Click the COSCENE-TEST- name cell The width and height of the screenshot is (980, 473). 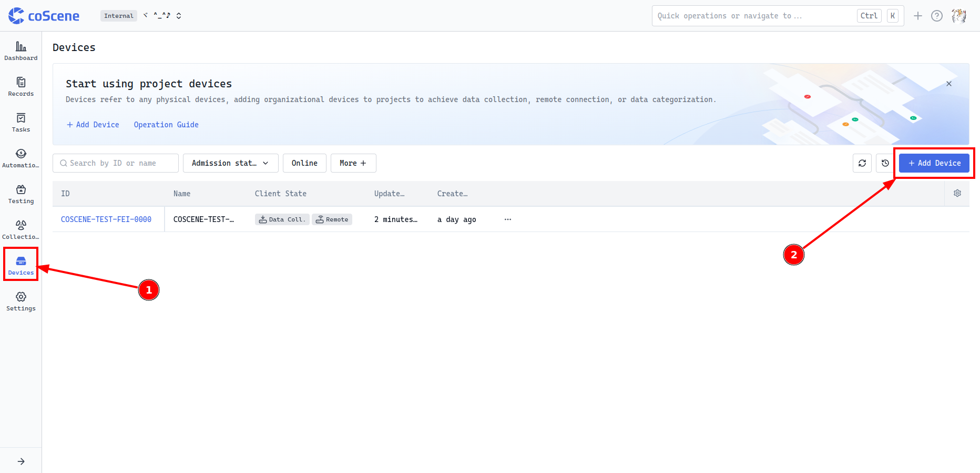coord(204,219)
